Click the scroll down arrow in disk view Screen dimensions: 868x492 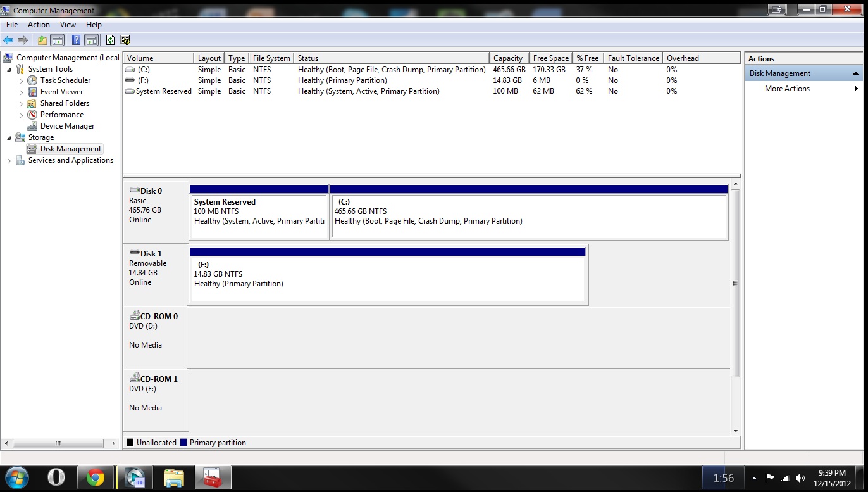[x=735, y=431]
